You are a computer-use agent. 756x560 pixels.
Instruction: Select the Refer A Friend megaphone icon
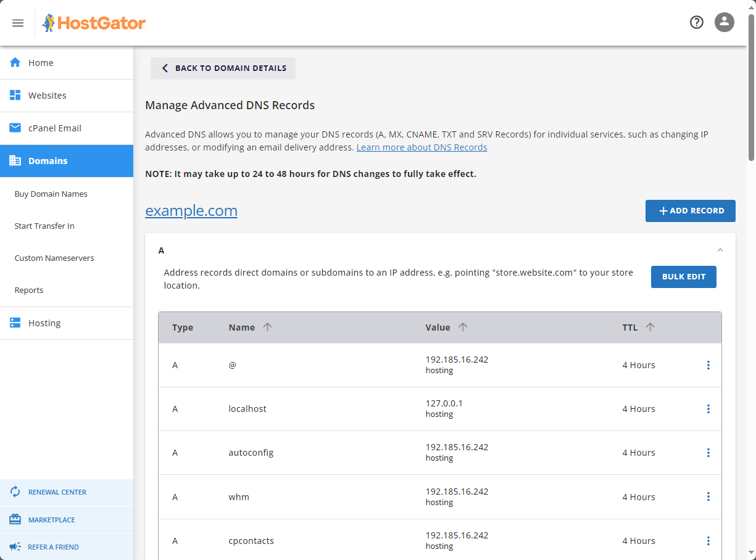(14, 546)
